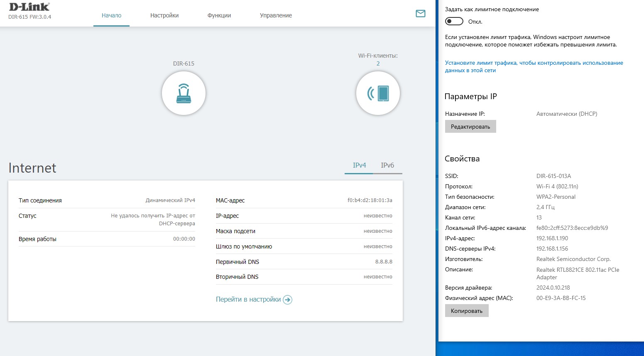Click the D-Link logo
644x356 pixels.
29,7
